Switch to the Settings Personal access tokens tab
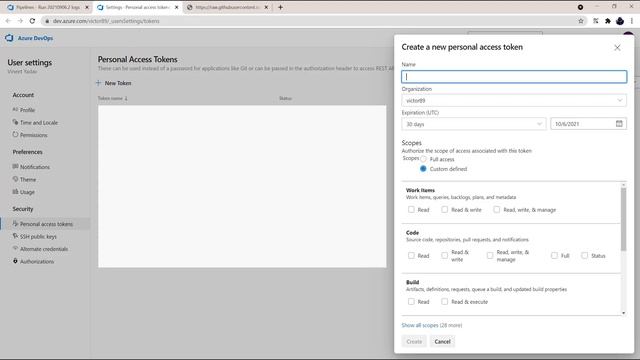The image size is (640, 360). tap(137, 7)
